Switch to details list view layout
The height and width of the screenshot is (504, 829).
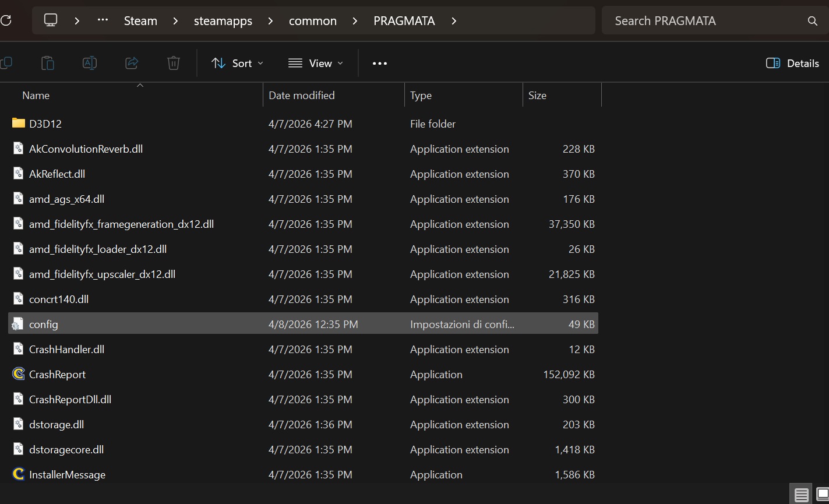(x=802, y=495)
